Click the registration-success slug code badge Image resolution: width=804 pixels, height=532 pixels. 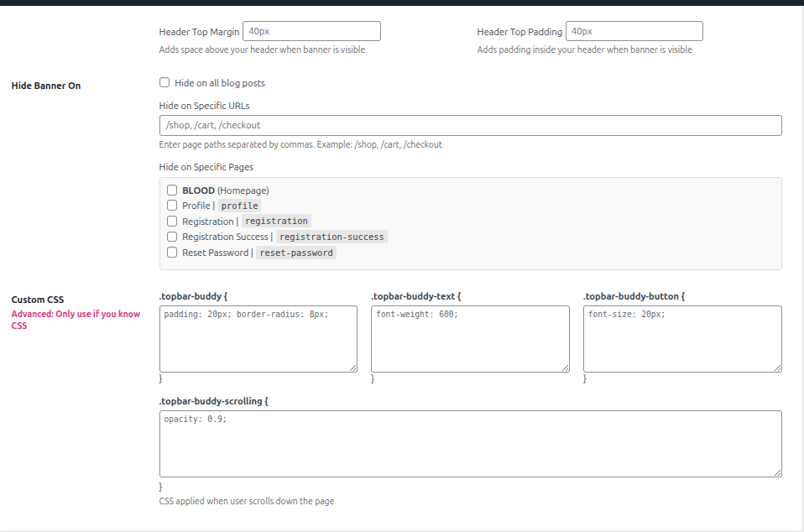332,237
